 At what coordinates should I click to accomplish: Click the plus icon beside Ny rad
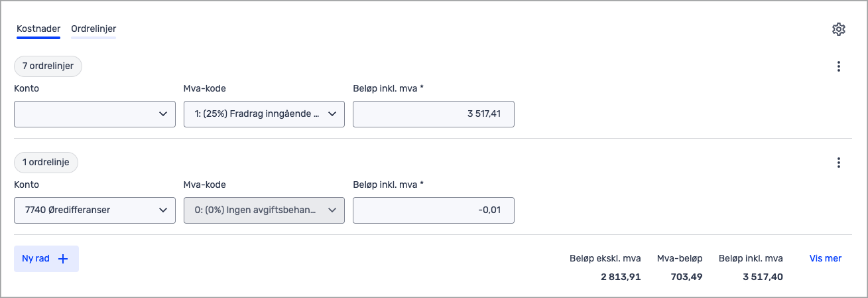pos(64,259)
